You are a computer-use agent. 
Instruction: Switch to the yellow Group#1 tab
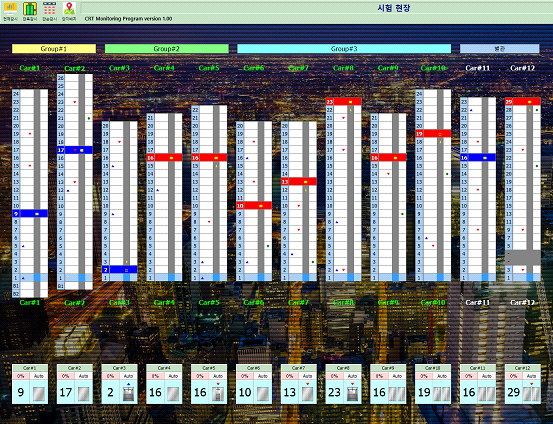[x=54, y=49]
